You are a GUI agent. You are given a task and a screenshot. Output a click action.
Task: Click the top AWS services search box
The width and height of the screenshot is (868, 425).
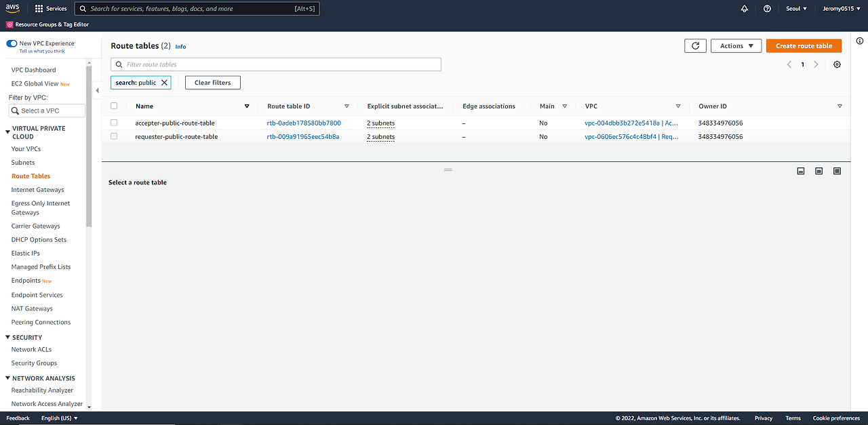tap(197, 9)
